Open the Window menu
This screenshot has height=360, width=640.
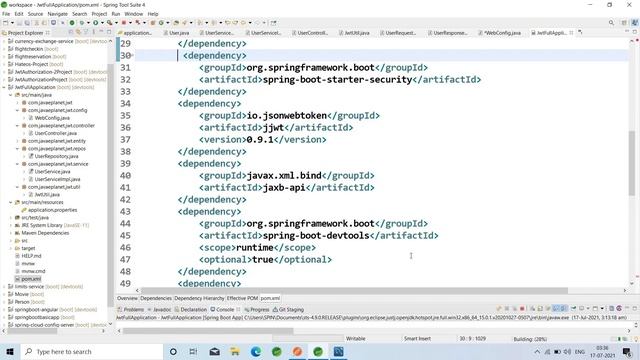coord(133,14)
